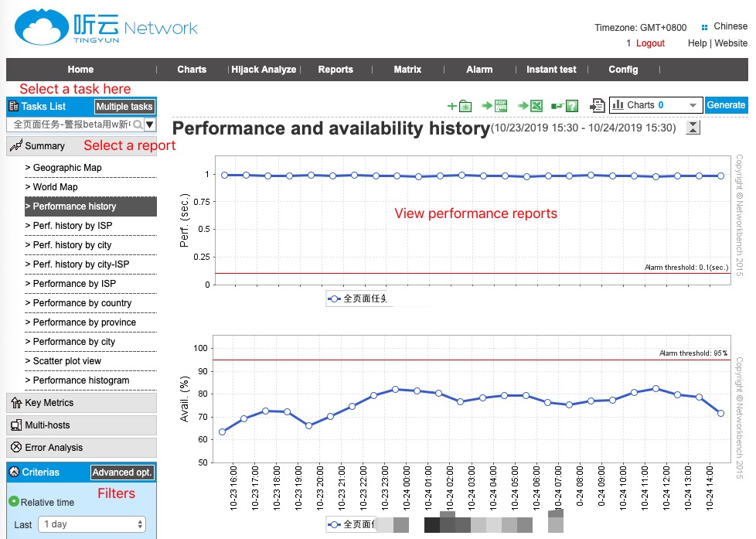Expand the Key Metrics section
This screenshot has height=539, width=756.
point(81,403)
